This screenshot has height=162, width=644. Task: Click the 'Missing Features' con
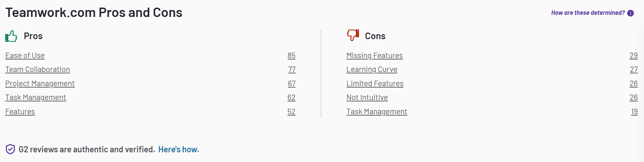pos(375,56)
